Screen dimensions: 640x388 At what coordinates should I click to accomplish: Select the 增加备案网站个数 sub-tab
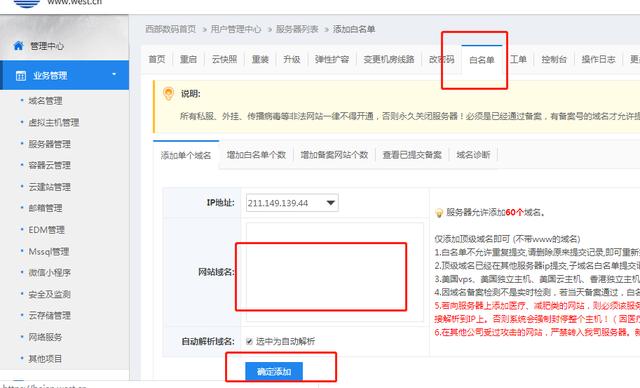click(334, 155)
